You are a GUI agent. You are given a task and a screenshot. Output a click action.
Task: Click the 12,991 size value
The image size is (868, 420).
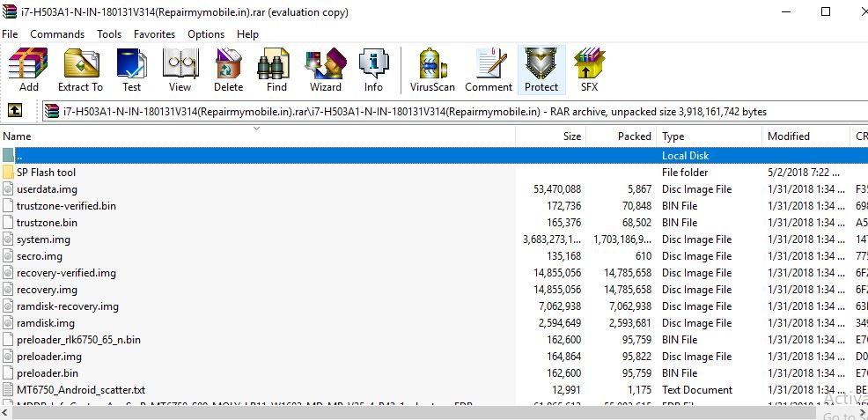point(566,390)
